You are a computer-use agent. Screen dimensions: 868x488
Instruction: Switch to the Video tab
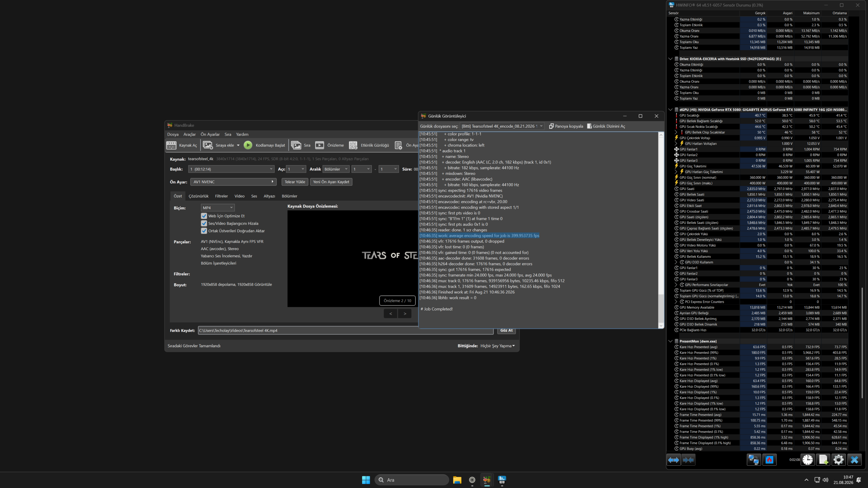point(239,196)
